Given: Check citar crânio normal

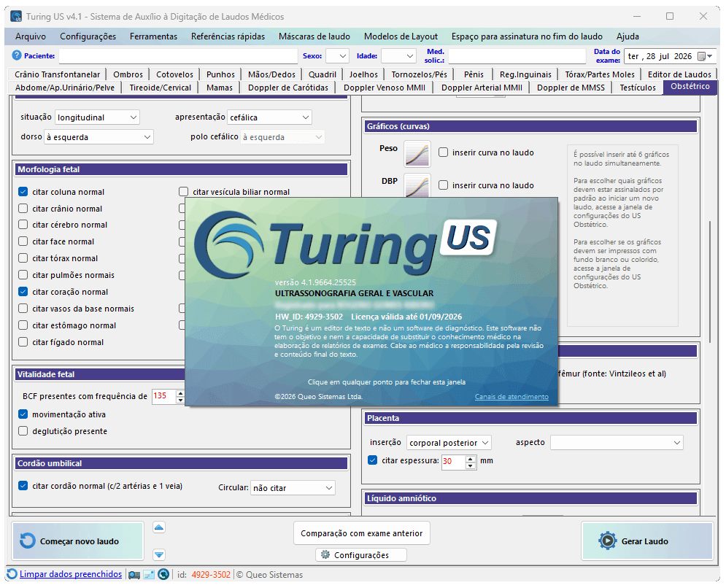Looking at the screenshot, I should (x=23, y=209).
